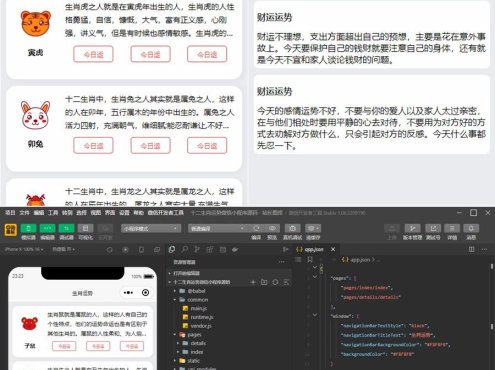Click the explorer refresh icon

click(x=275, y=282)
